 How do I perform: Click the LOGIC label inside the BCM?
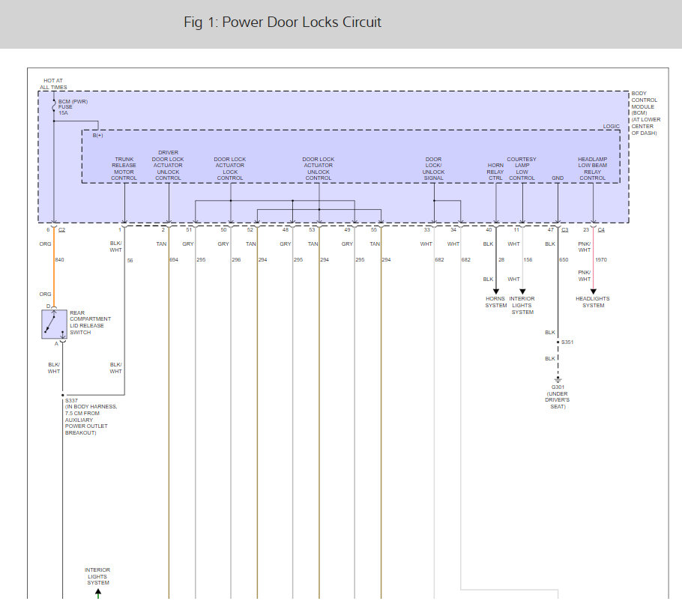612,127
